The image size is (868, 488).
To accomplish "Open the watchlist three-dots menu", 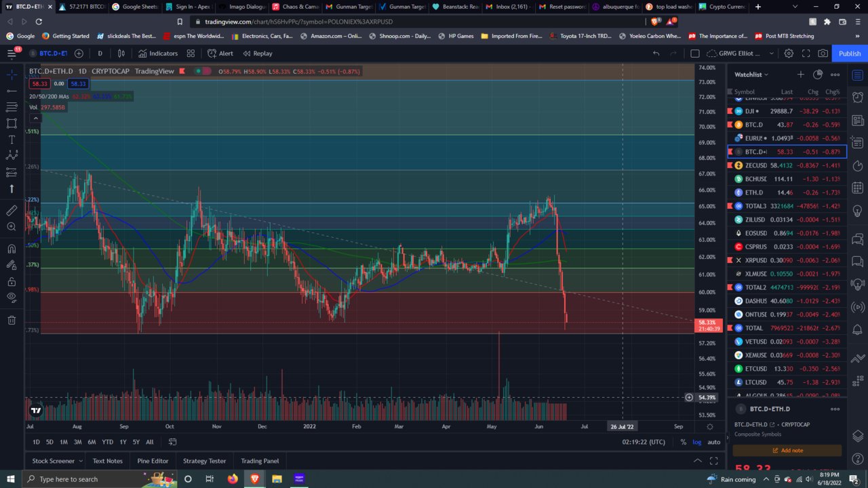I will coord(835,75).
